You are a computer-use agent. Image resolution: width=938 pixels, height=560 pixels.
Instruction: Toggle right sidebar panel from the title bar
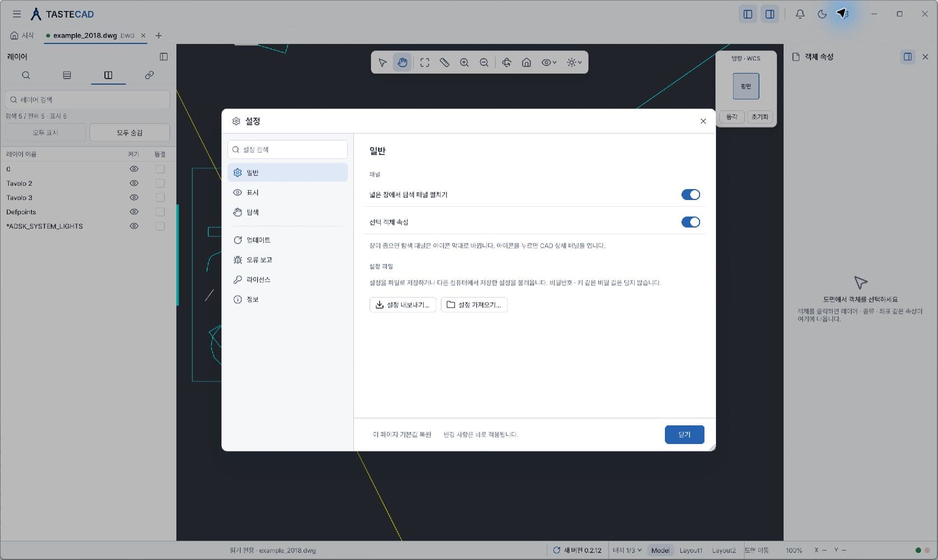click(770, 14)
